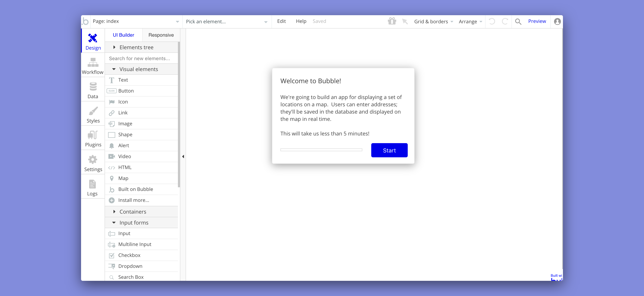644x296 pixels.
Task: Collapse the Input forms section
Action: coord(141,223)
